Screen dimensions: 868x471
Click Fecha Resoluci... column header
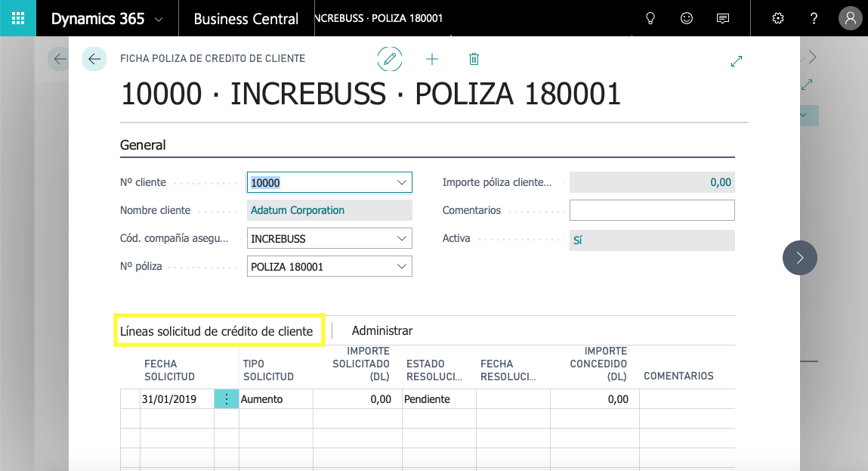(508, 370)
